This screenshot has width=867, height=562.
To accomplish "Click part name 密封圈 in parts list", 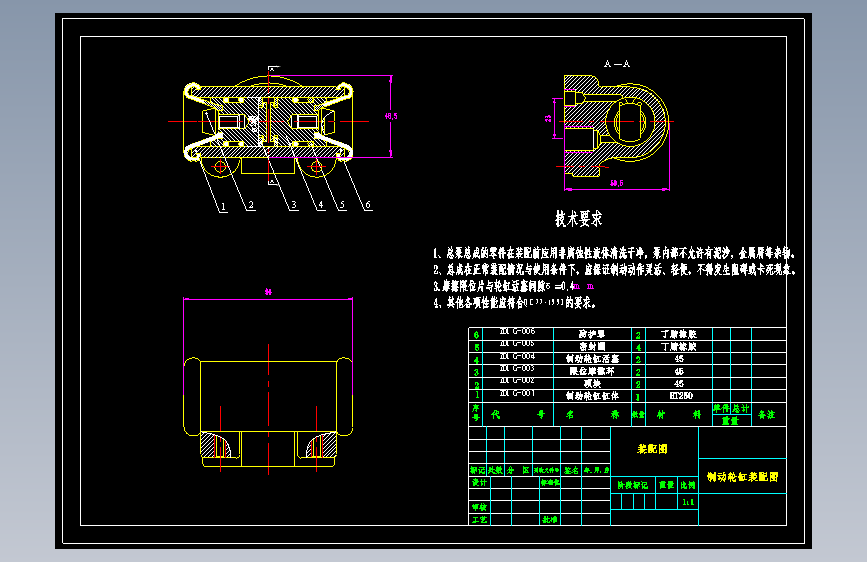I will 592,347.
